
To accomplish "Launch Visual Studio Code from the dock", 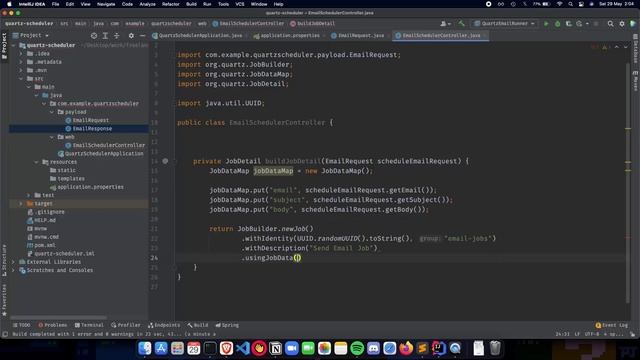I will (x=242, y=348).
